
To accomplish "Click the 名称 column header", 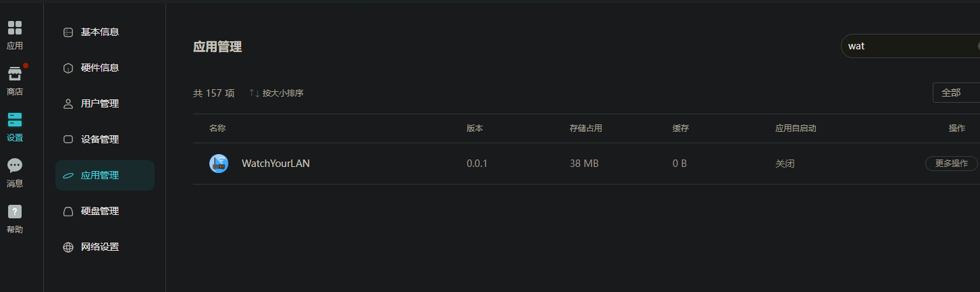I will [x=217, y=128].
